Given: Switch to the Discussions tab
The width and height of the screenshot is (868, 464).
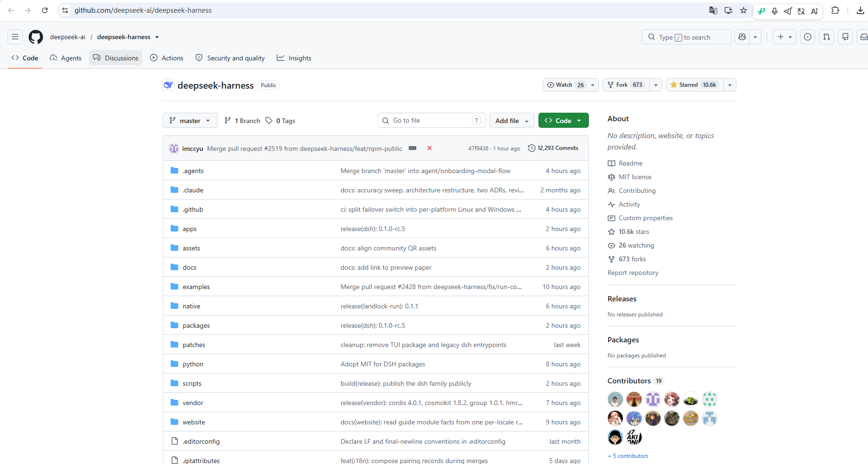Looking at the screenshot, I should (x=116, y=58).
